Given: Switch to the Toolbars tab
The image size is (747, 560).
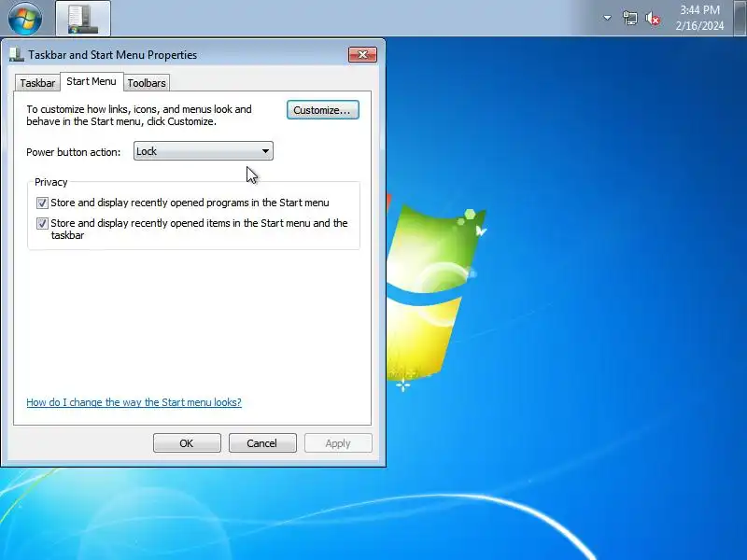Looking at the screenshot, I should [x=147, y=83].
